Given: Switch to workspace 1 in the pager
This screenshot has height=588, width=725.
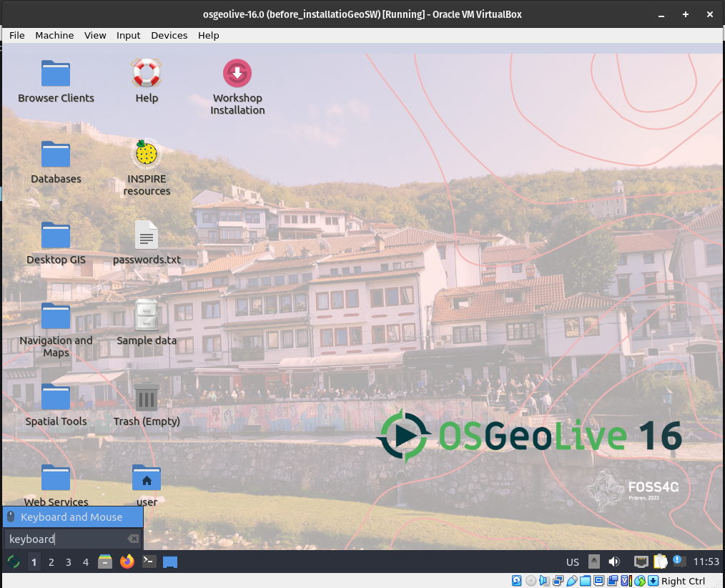Looking at the screenshot, I should [34, 562].
